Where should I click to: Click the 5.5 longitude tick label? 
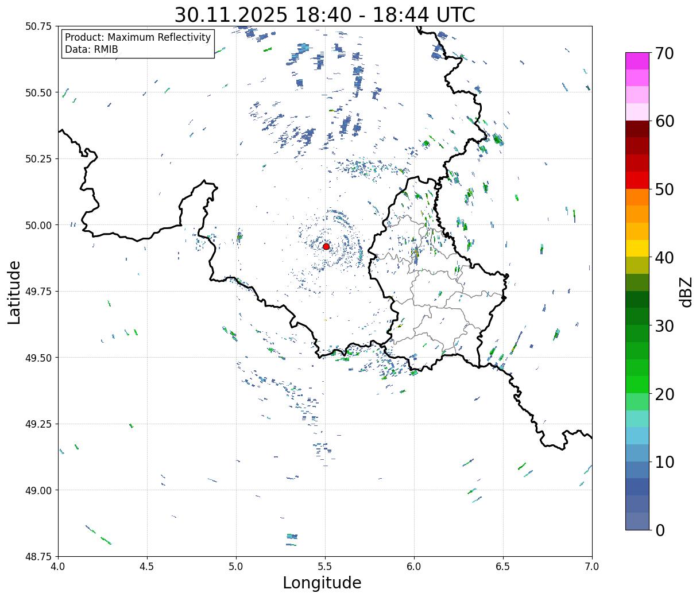tap(325, 567)
